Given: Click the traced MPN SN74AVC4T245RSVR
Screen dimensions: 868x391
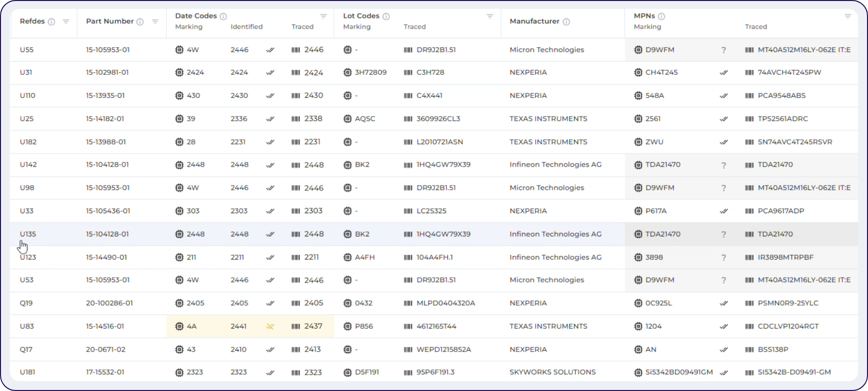Looking at the screenshot, I should point(795,142).
